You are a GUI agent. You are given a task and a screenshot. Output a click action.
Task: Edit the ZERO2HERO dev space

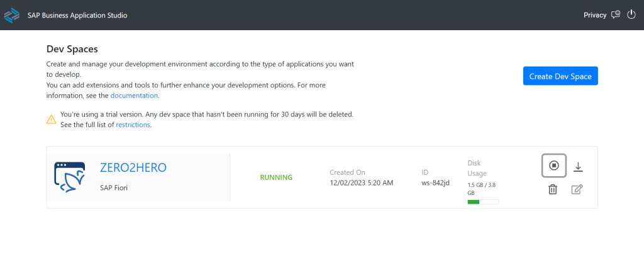(x=577, y=189)
